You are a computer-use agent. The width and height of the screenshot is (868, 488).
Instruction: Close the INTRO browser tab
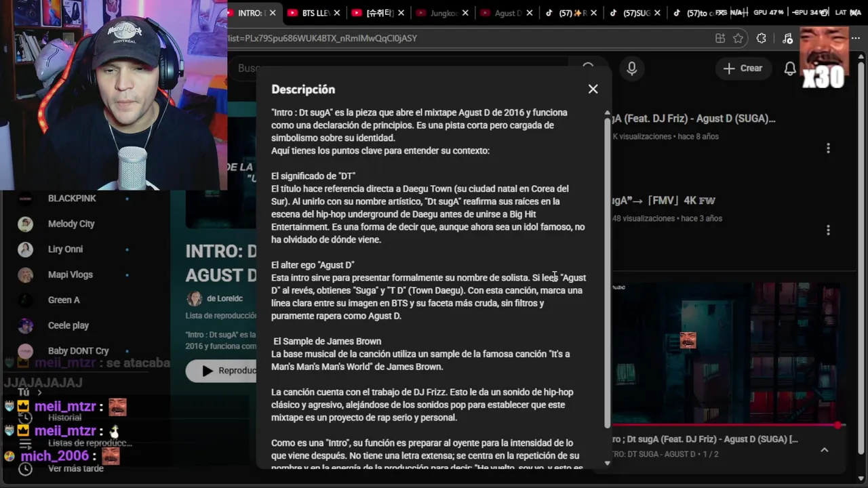click(273, 13)
